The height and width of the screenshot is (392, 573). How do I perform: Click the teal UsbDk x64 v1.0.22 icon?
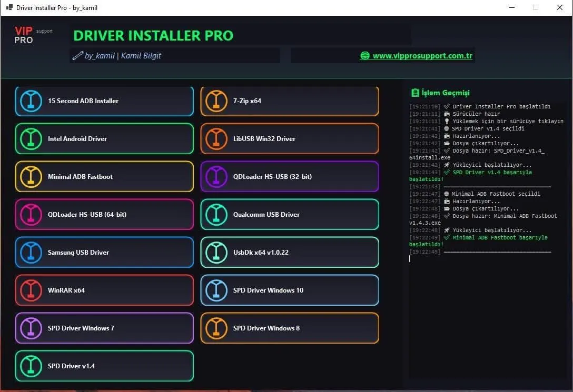216,253
